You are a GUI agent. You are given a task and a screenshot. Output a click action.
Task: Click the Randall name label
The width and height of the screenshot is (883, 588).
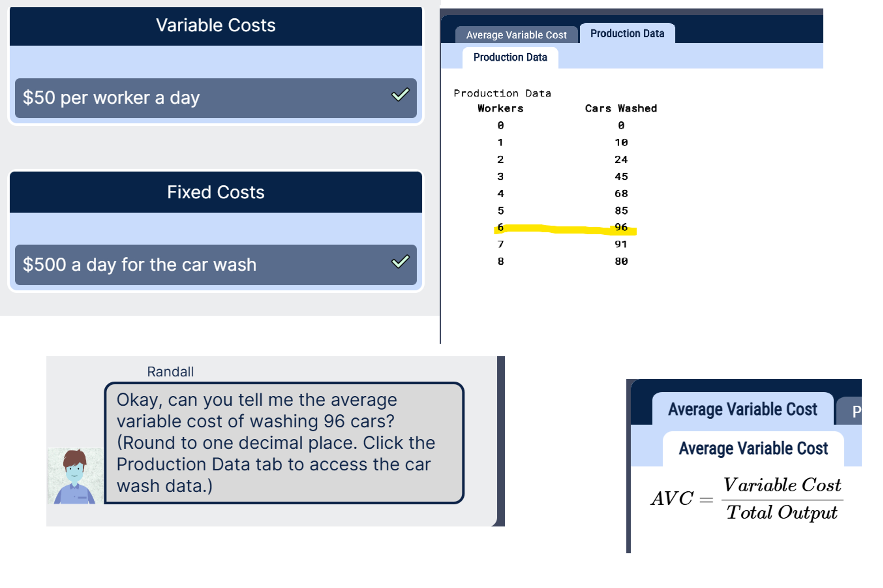click(x=170, y=371)
